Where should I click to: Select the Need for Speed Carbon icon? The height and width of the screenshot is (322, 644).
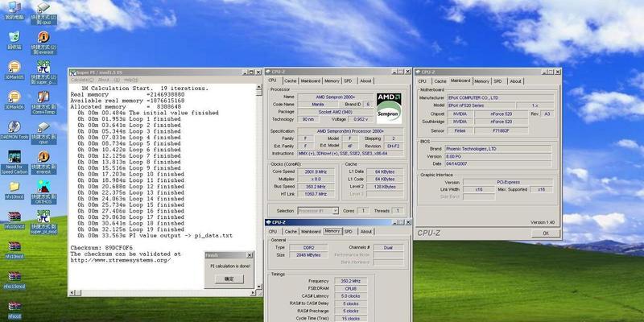coord(14,162)
